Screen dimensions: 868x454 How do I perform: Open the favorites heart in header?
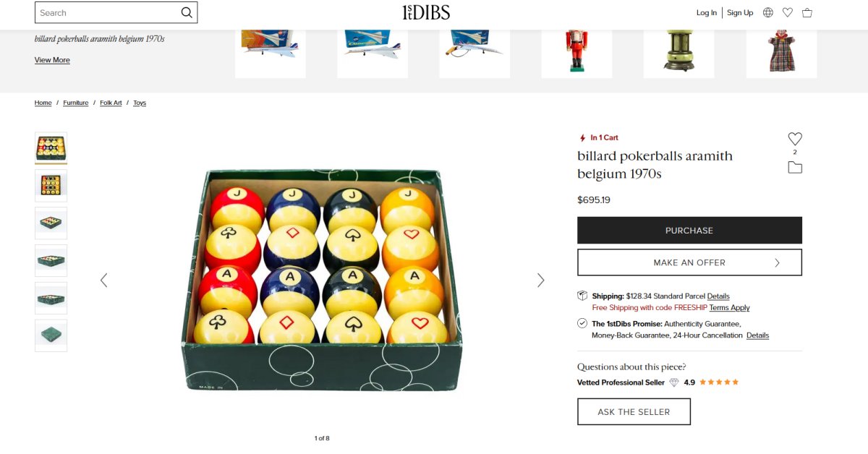pos(788,12)
